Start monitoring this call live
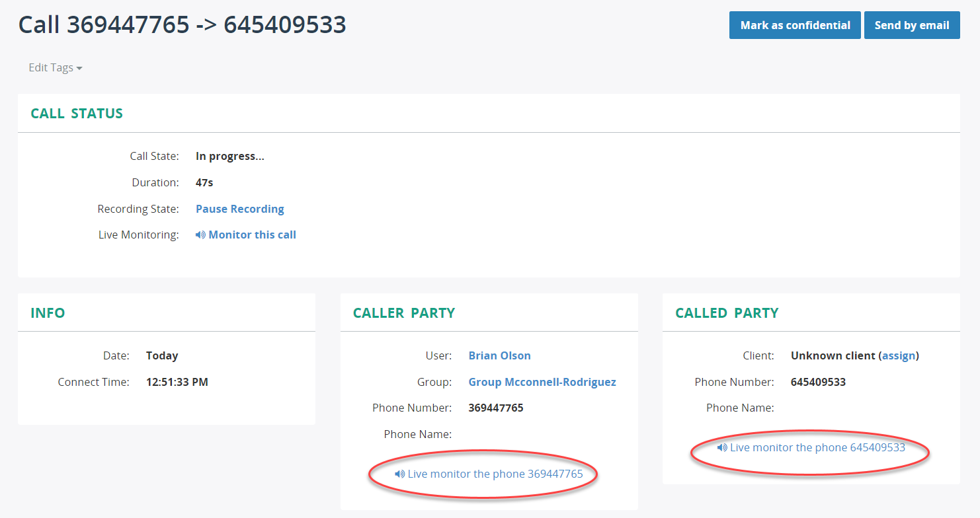This screenshot has height=518, width=980. pos(252,235)
